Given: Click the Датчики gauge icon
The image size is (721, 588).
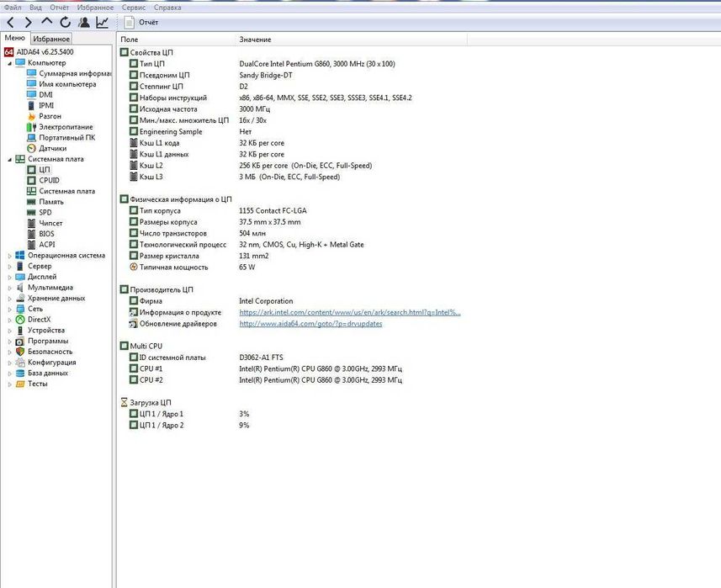Looking at the screenshot, I should pyautogui.click(x=31, y=148).
